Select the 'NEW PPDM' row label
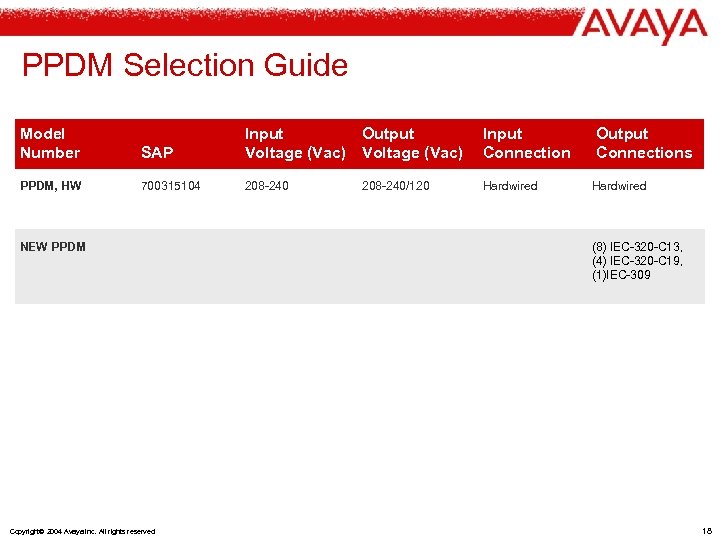The image size is (720, 540). (x=53, y=247)
